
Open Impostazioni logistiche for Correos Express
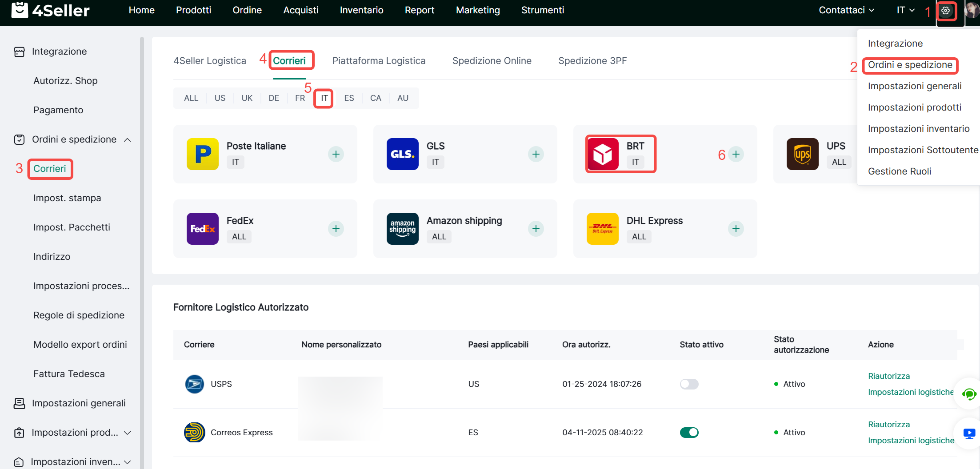coord(911,441)
